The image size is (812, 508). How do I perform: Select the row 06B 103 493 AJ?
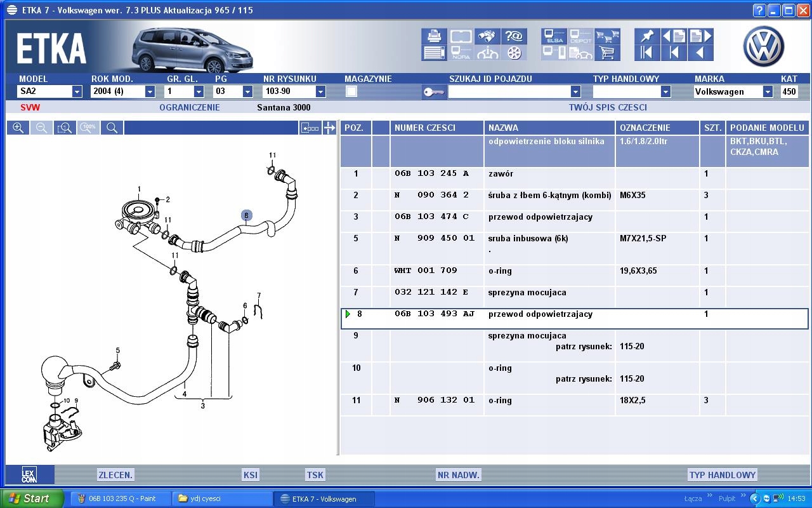[574, 318]
